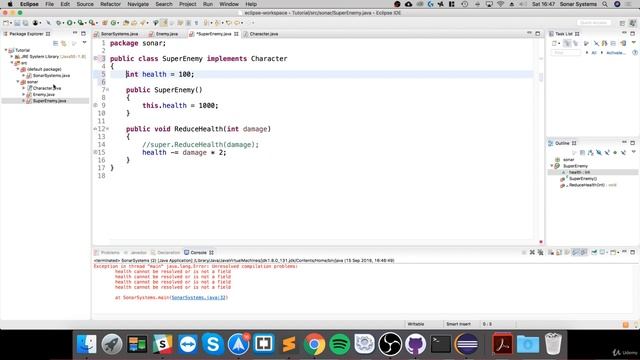Viewport: 640px width, 360px height.
Task: Select ReduceHealth(int) in Outline
Action: [x=587, y=185]
